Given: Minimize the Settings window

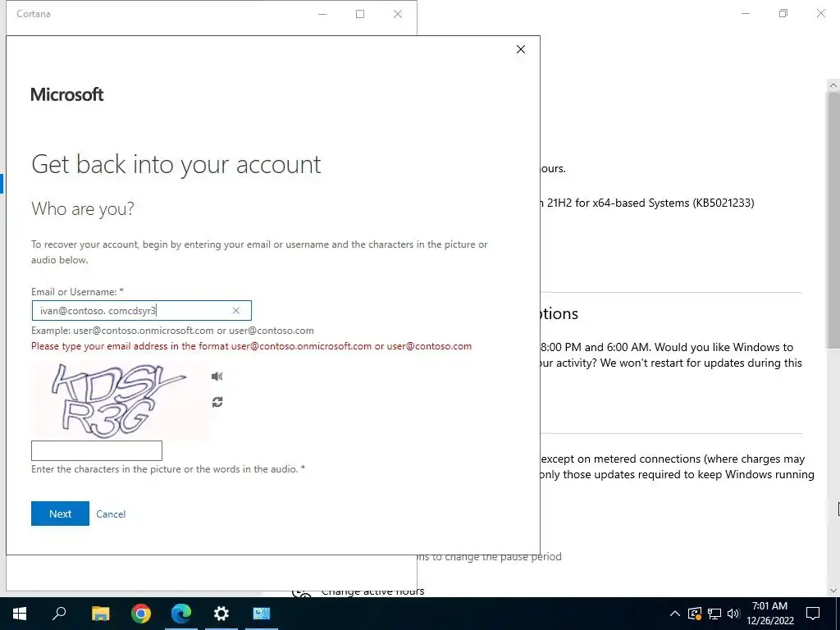Looking at the screenshot, I should (x=746, y=13).
